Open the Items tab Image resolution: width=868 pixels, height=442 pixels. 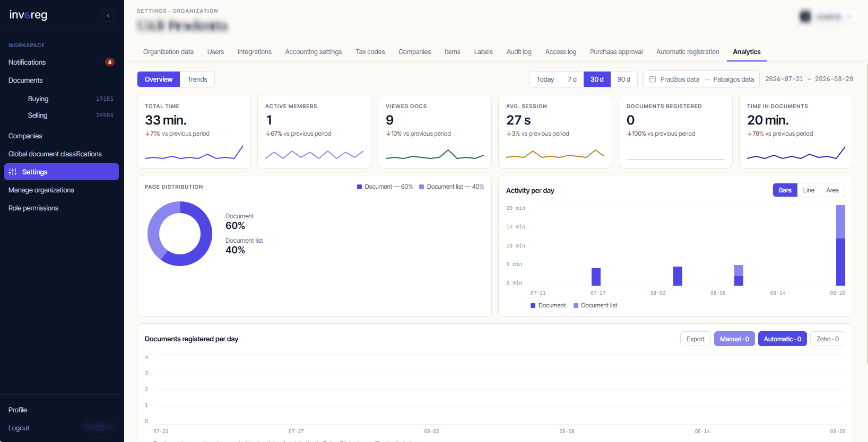click(x=453, y=52)
